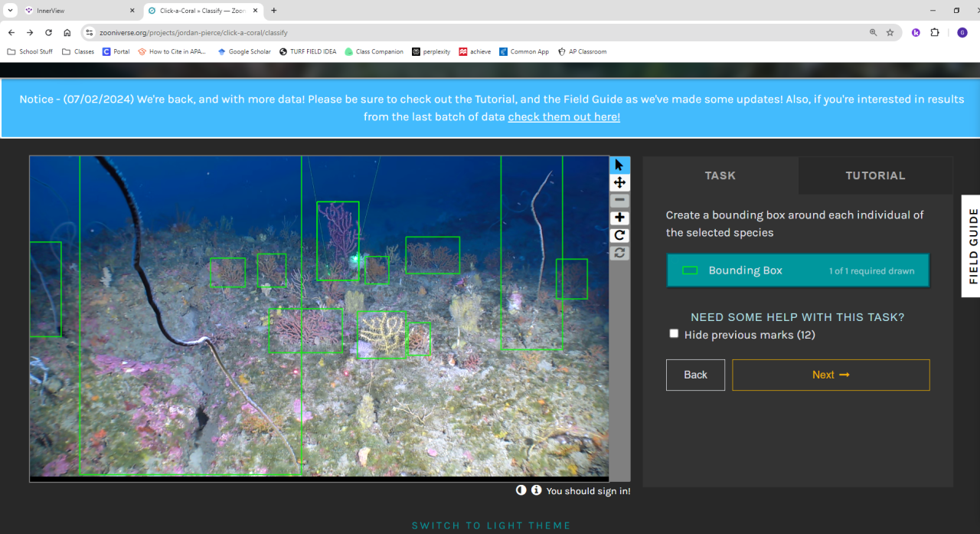Open subject info below the image
The image size is (980, 534).
pyautogui.click(x=537, y=490)
